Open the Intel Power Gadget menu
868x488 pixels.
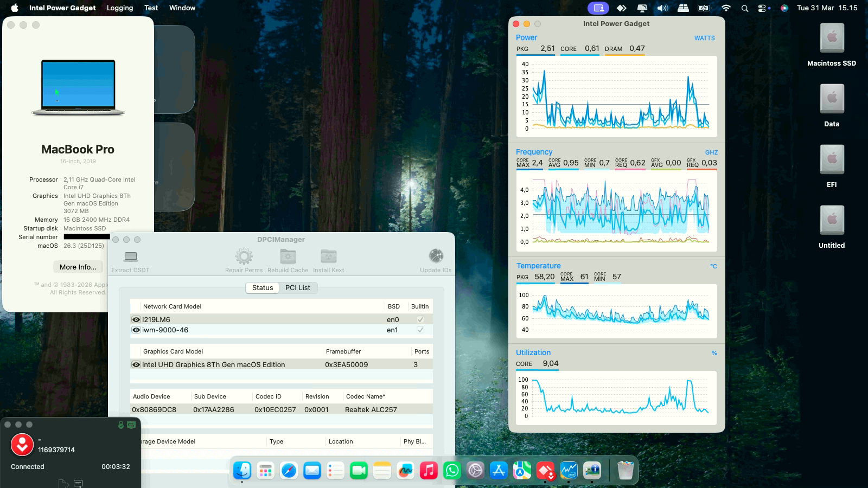pyautogui.click(x=62, y=8)
